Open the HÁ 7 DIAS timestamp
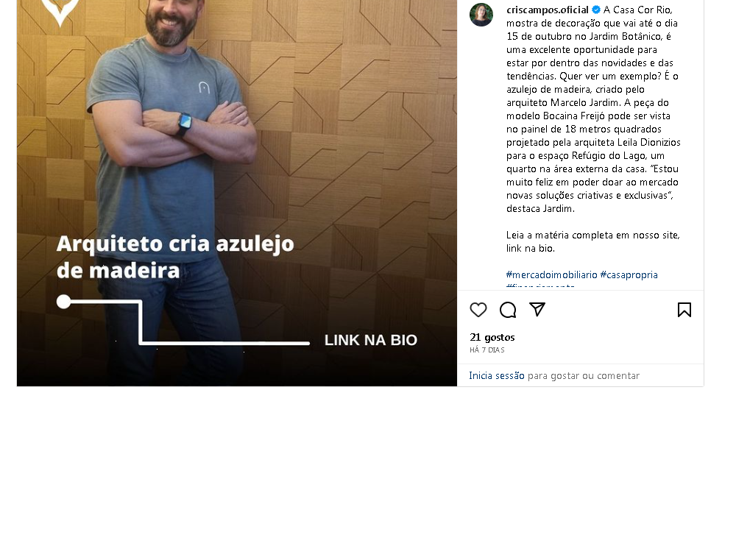Image resolution: width=736 pixels, height=560 pixels. (487, 350)
